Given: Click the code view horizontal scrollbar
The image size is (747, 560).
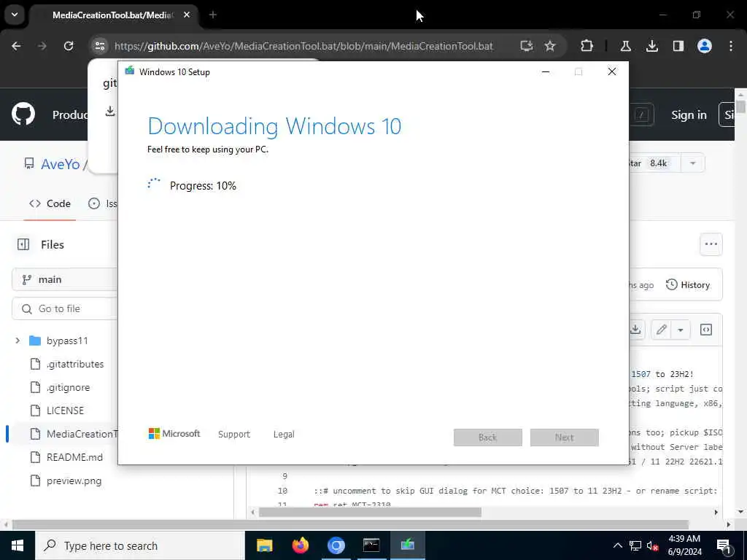Looking at the screenshot, I should coord(370,513).
